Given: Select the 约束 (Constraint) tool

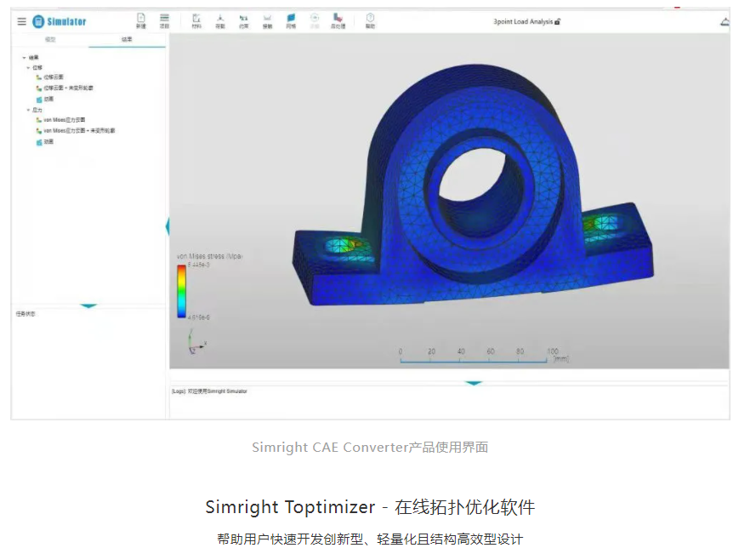Looking at the screenshot, I should pos(243,20).
